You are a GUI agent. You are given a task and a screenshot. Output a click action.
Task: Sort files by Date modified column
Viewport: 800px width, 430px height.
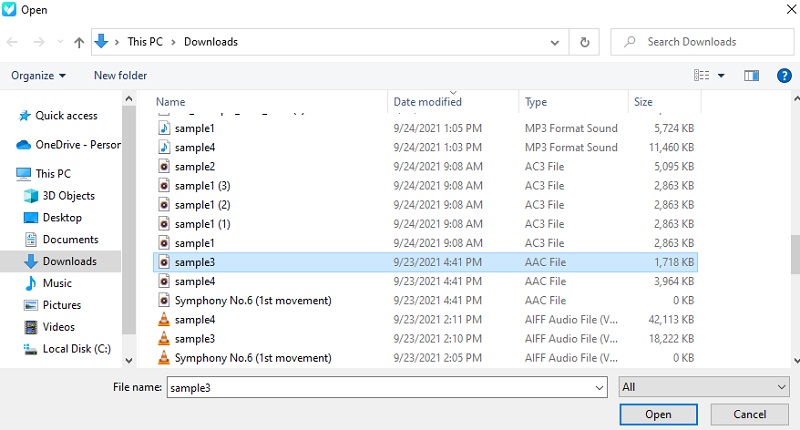pyautogui.click(x=428, y=102)
